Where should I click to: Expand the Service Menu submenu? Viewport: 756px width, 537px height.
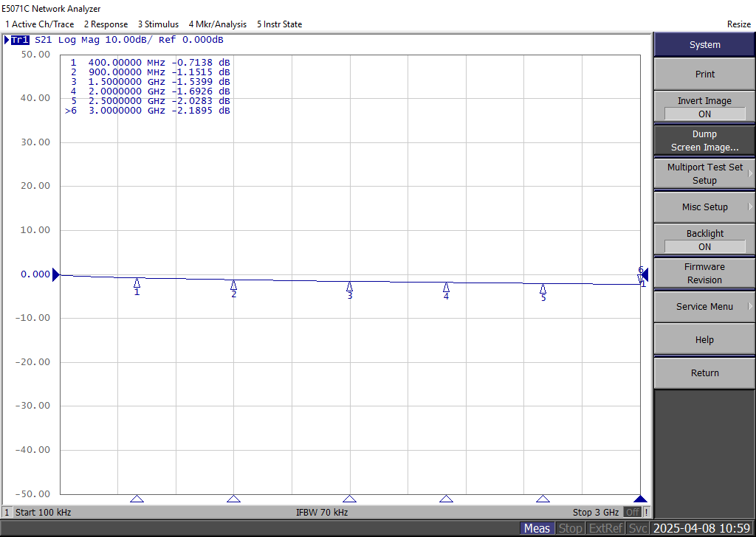[x=704, y=307]
